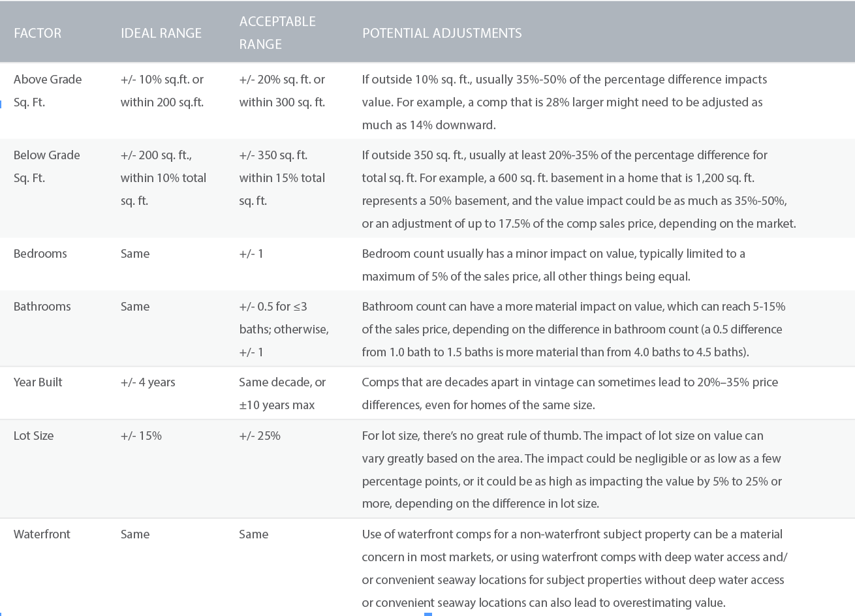The width and height of the screenshot is (855, 616).
Task: Click the POTENTIAL ADJUSTMENTS column header
Action: click(442, 33)
